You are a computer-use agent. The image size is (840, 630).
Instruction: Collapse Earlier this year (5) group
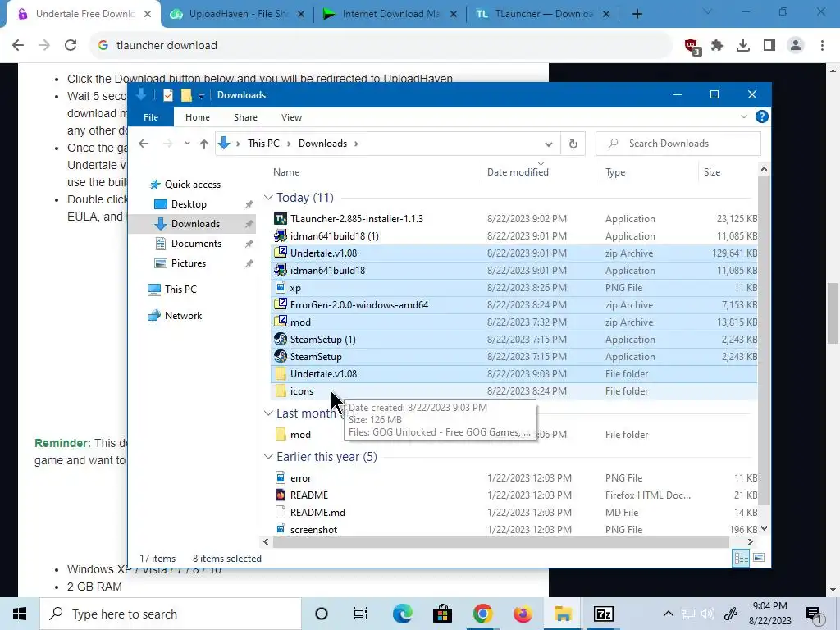[x=268, y=457]
